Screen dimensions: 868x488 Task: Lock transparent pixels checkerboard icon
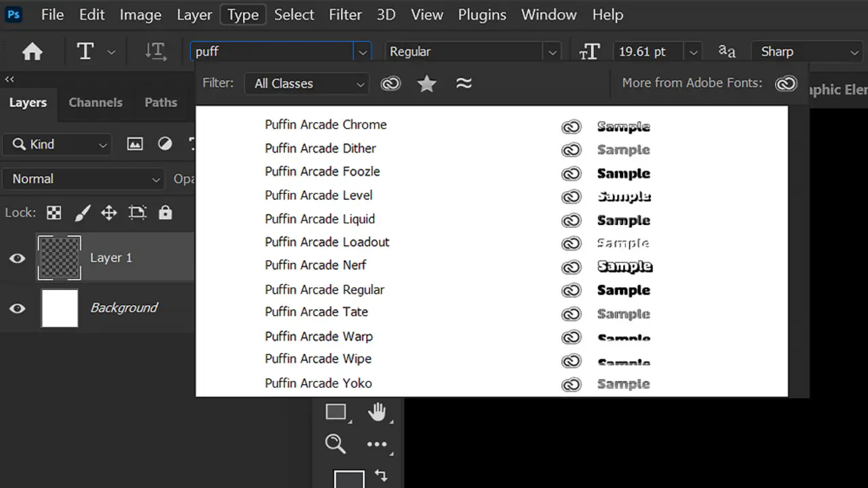coord(54,213)
